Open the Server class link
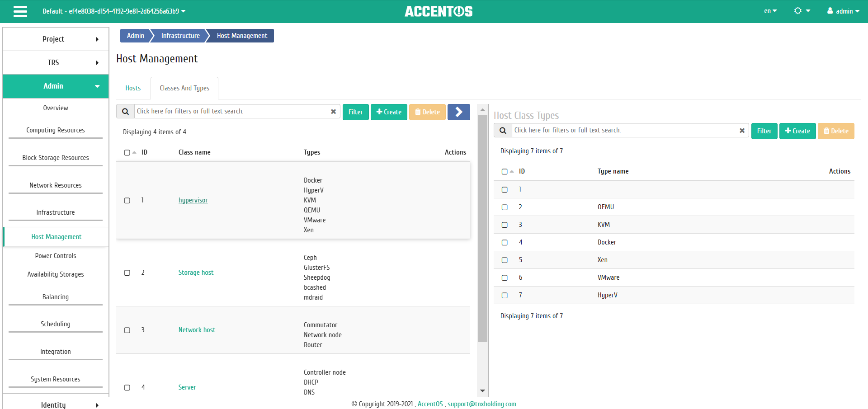This screenshot has width=868, height=409. click(187, 387)
